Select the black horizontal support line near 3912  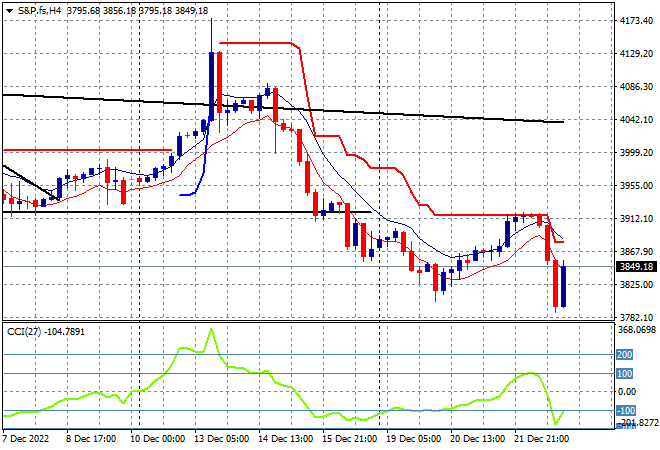[187, 212]
